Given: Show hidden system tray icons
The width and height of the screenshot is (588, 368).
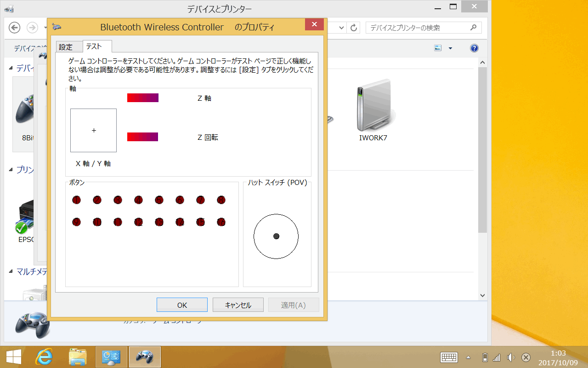Looking at the screenshot, I should tap(468, 357).
